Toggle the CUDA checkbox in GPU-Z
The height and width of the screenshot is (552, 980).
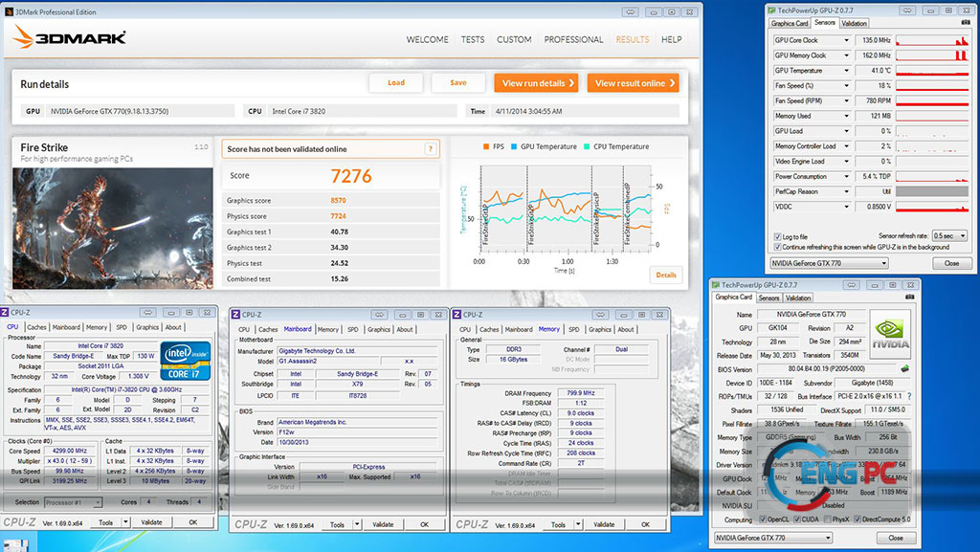(x=797, y=519)
